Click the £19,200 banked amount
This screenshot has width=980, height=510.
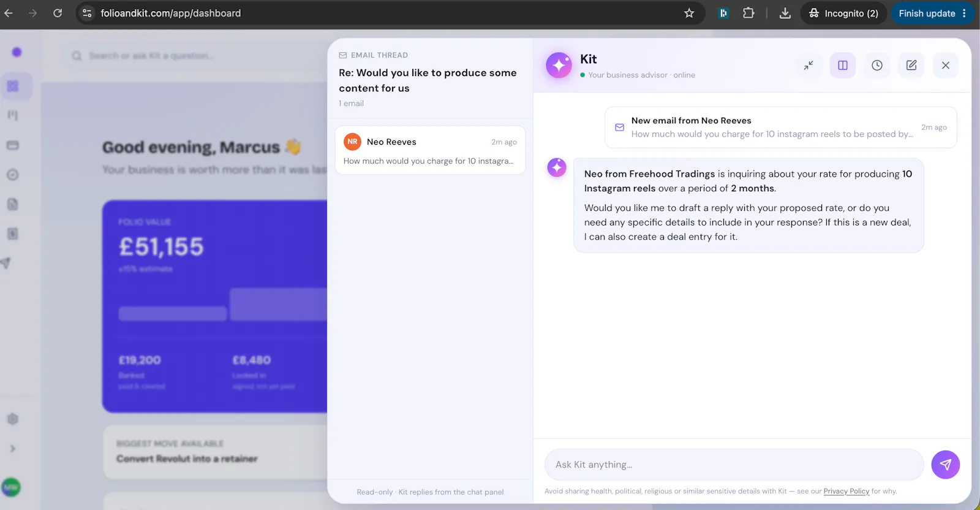coord(140,360)
